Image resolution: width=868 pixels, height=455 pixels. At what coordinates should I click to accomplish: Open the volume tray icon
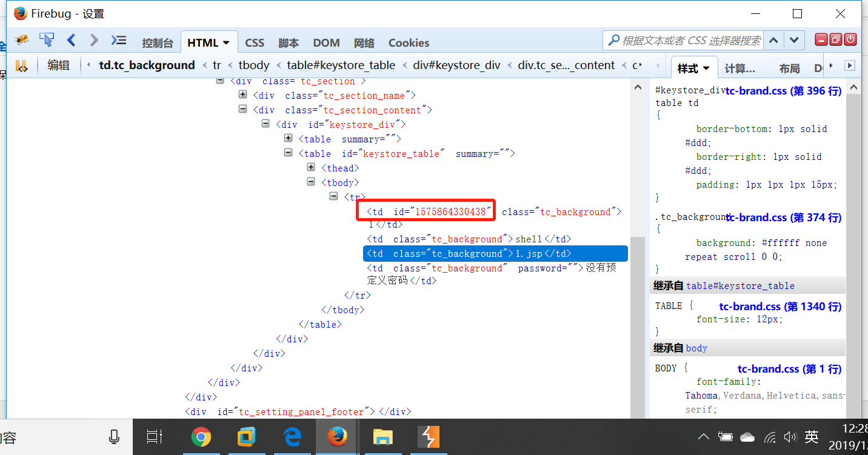click(790, 437)
